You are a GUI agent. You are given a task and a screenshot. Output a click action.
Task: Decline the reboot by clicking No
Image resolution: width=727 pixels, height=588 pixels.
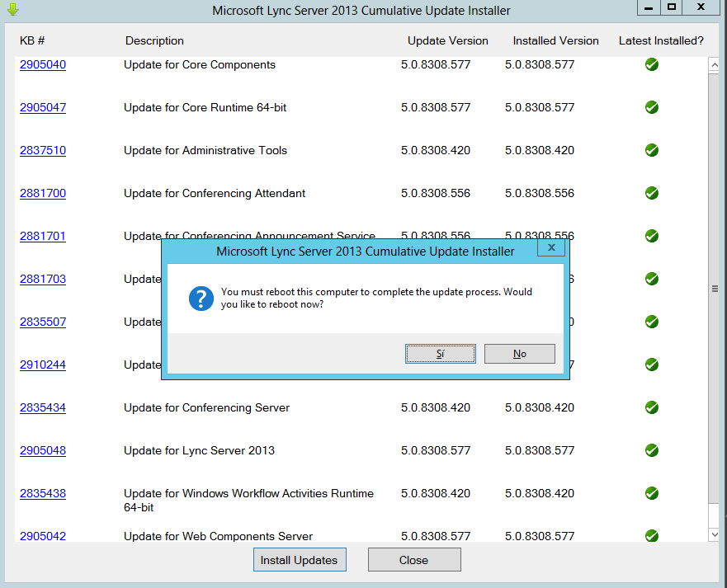tap(519, 354)
